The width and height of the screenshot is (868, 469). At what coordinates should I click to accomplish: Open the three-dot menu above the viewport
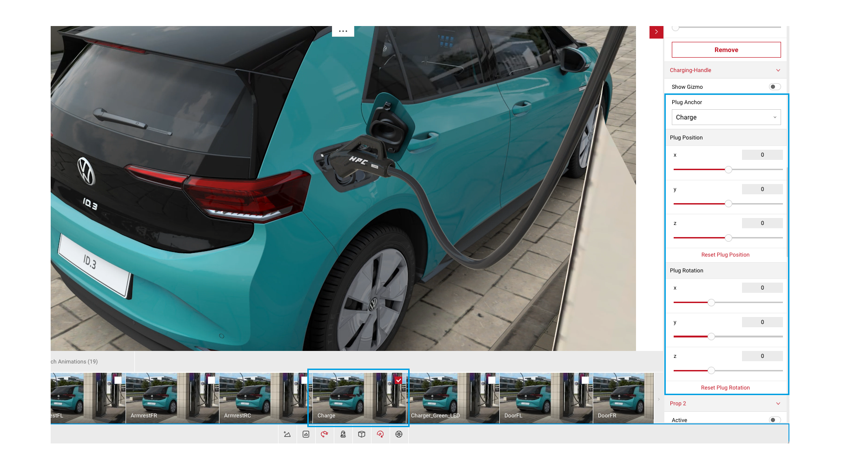343,31
